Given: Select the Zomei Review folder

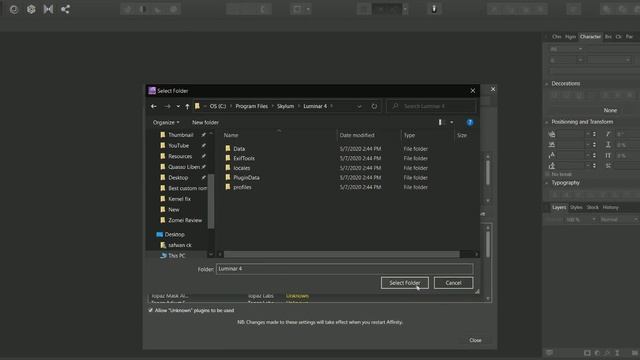Looking at the screenshot, I should tap(185, 220).
